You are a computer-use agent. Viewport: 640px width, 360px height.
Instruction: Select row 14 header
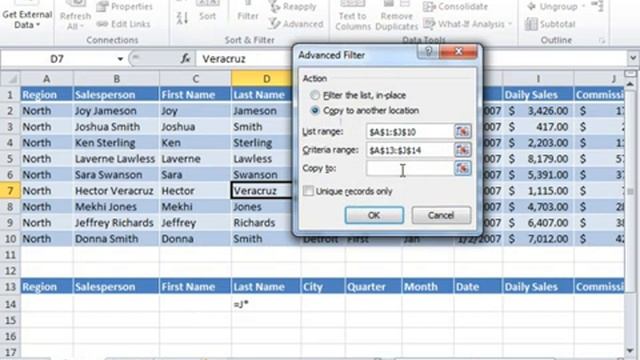10,304
